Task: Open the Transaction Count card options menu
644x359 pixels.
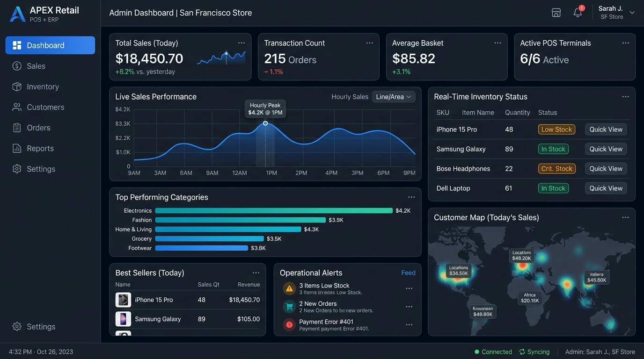Action: [x=370, y=43]
